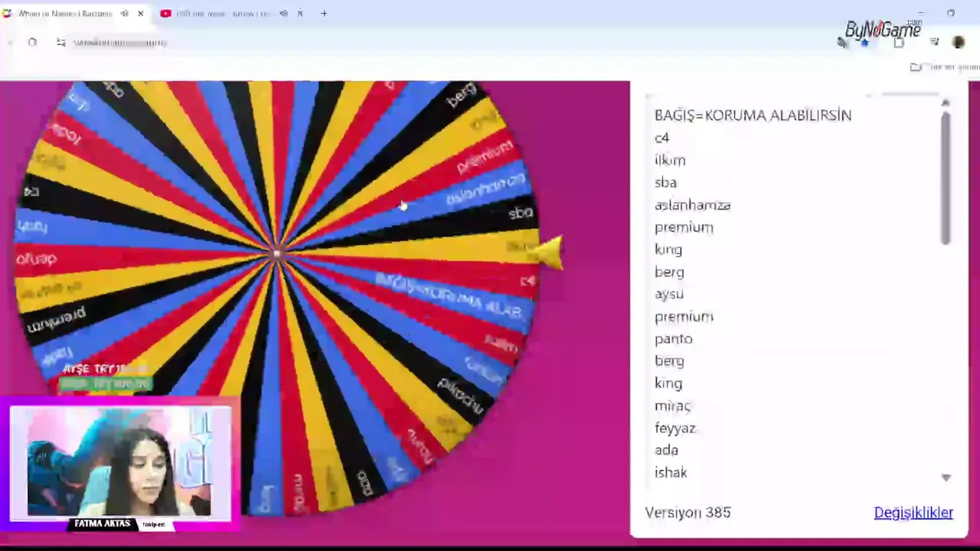980x551 pixels.
Task: Open the Değişiklikler link
Action: (x=913, y=513)
